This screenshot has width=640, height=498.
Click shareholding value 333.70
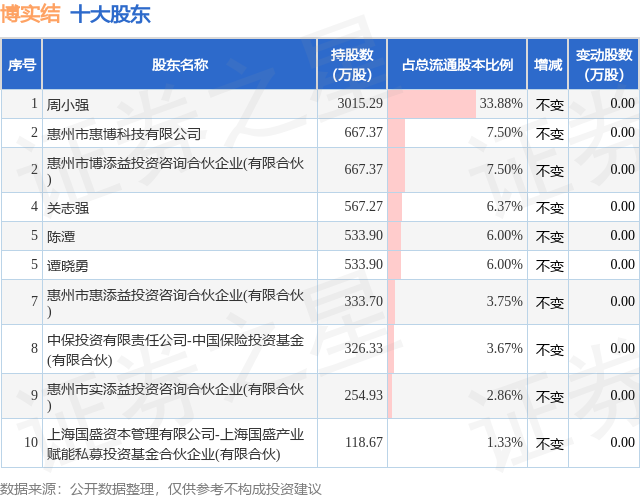[x=364, y=301]
